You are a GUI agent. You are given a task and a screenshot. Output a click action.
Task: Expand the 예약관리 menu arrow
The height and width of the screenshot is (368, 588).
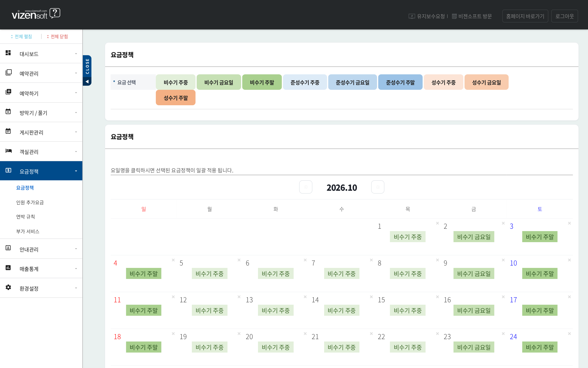76,73
